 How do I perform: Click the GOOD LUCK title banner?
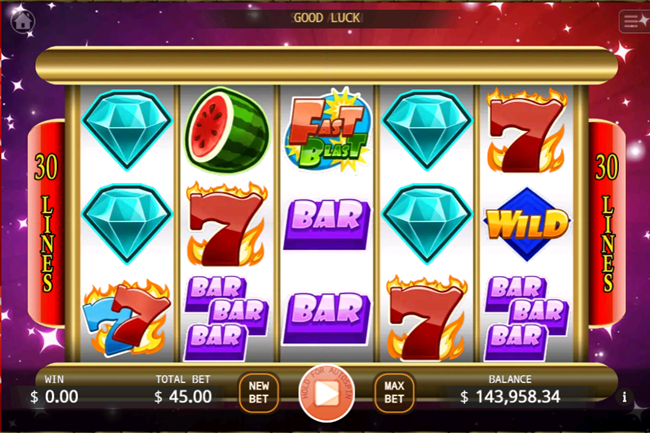(x=327, y=18)
